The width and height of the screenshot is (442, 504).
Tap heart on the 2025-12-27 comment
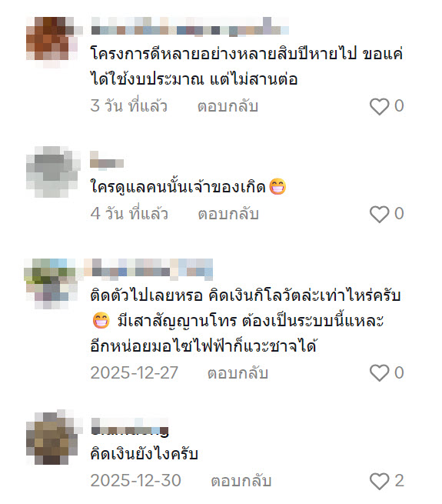(x=380, y=373)
